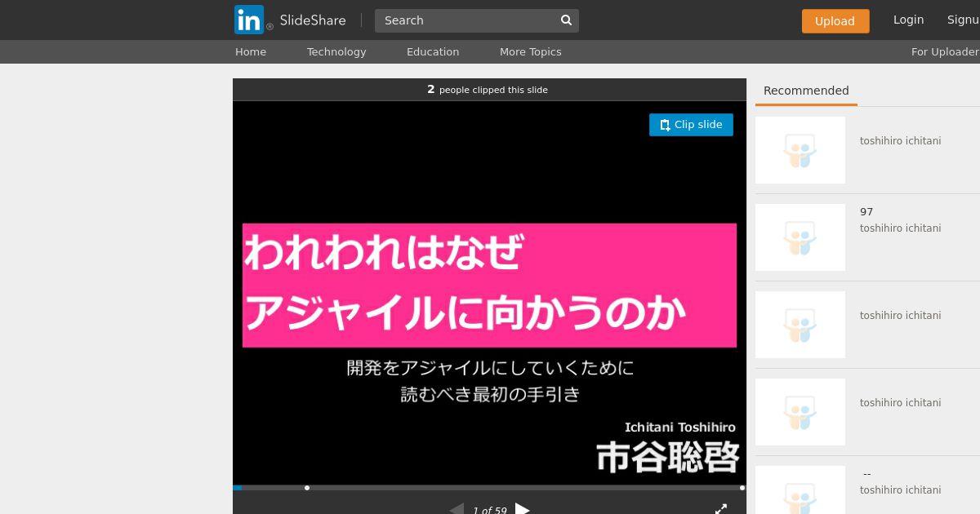The image size is (980, 514).
Task: Open the Education menu item
Action: pos(433,51)
